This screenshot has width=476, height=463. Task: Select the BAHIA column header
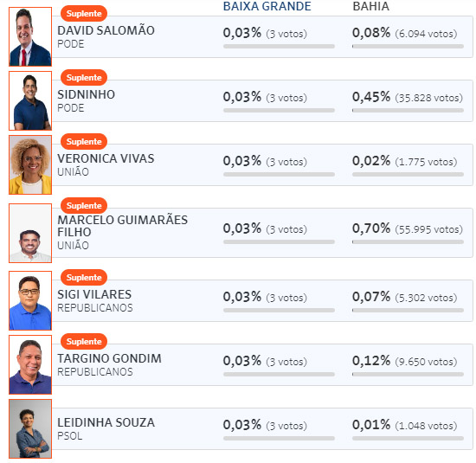[370, 6]
